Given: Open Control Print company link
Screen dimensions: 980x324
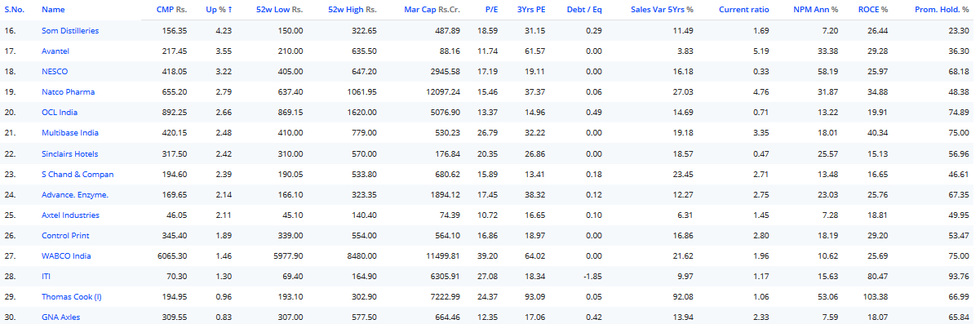Looking at the screenshot, I should pyautogui.click(x=65, y=235).
